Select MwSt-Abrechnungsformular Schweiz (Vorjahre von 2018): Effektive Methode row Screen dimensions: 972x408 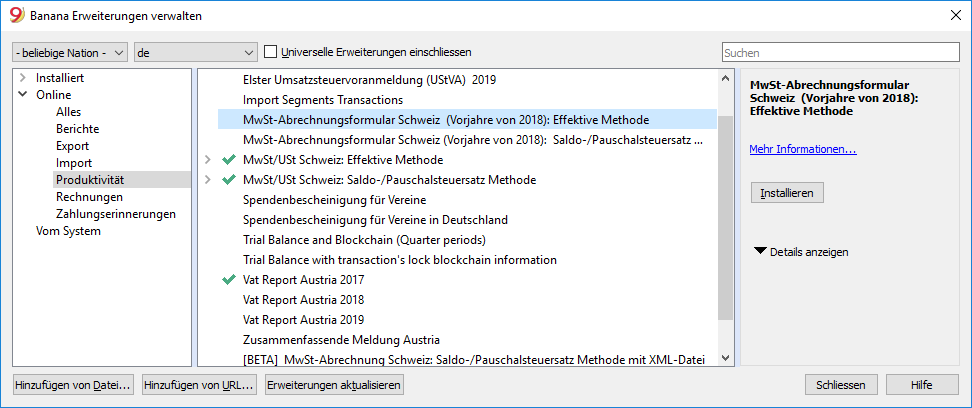pos(467,120)
